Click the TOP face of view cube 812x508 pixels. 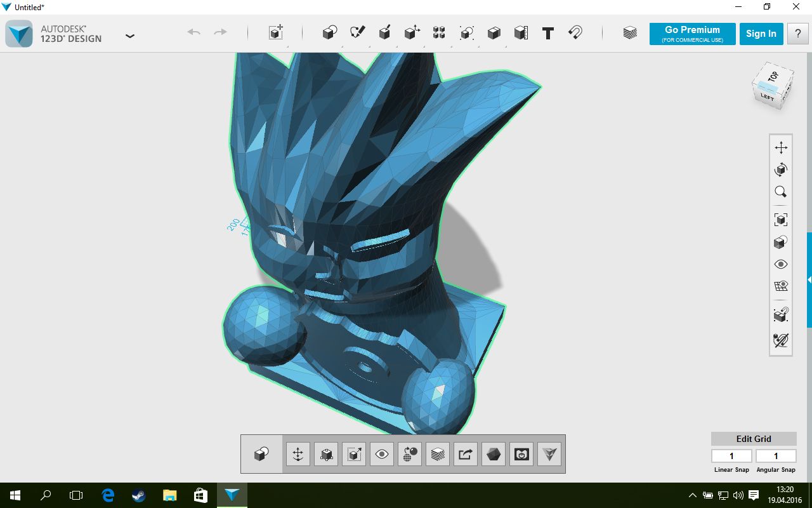click(773, 76)
